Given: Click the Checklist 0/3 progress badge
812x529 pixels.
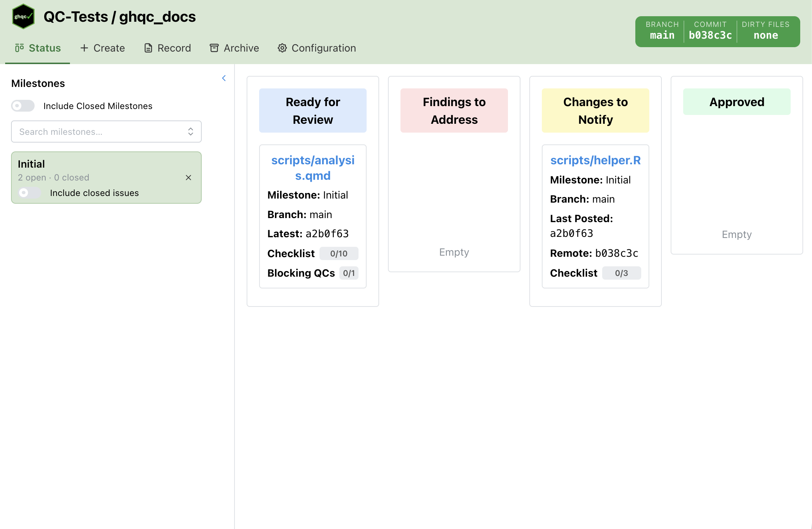Looking at the screenshot, I should click(621, 273).
